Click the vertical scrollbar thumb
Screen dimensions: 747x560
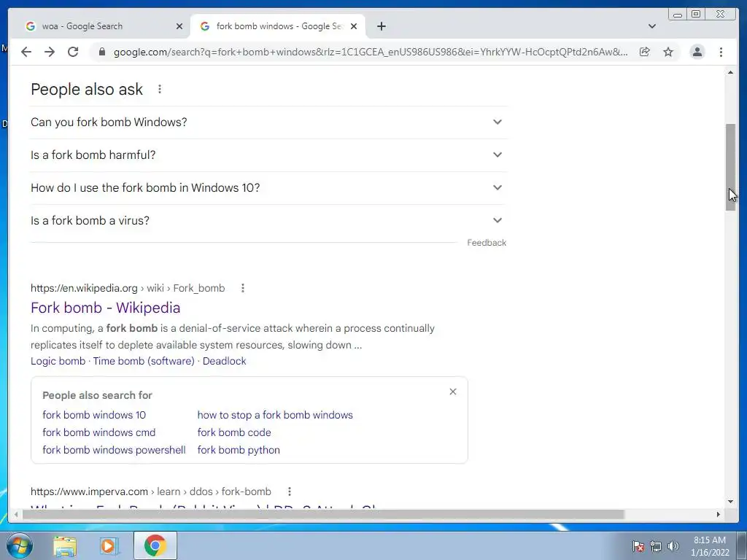[730, 167]
